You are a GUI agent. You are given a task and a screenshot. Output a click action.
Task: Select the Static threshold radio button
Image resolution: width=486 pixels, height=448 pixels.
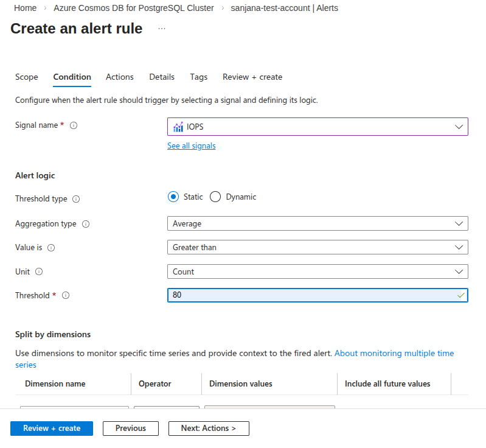173,197
